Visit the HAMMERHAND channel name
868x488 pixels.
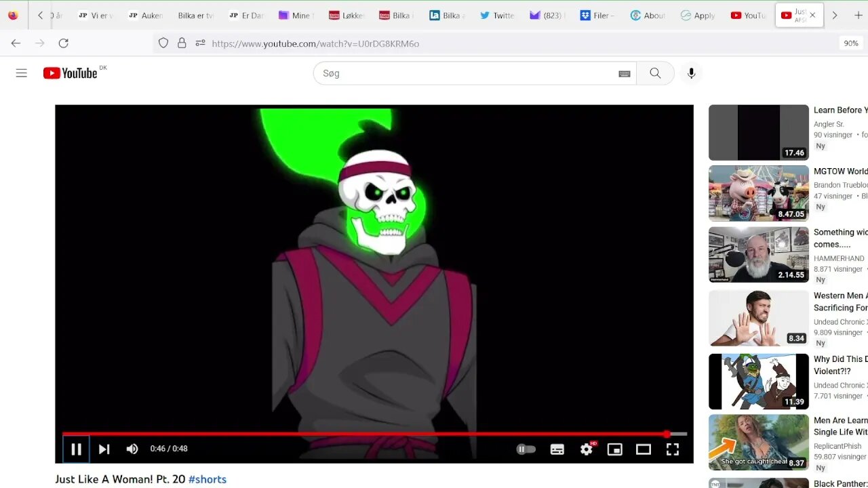839,258
